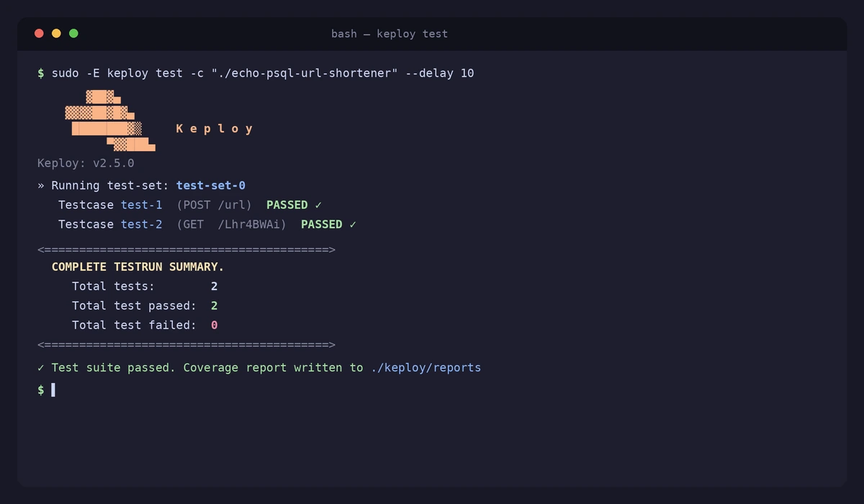Click the quoted './echo-psql-url-shortener' path
864x504 pixels.
tap(305, 73)
